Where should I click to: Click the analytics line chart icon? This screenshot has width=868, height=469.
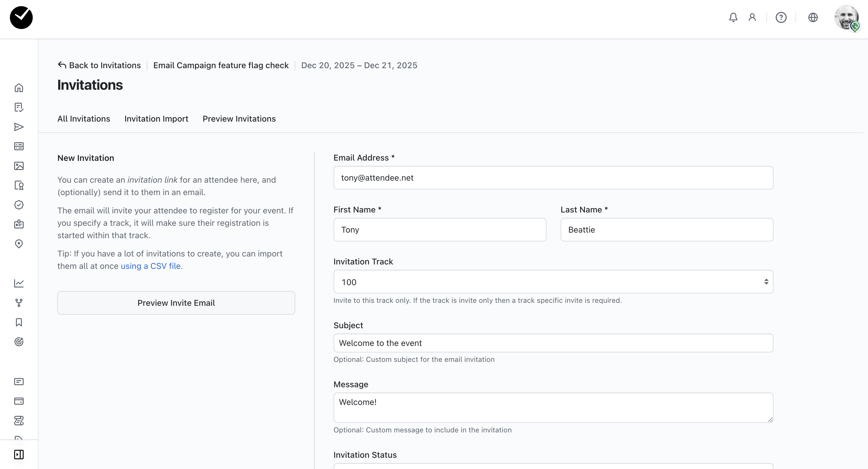[x=19, y=283]
